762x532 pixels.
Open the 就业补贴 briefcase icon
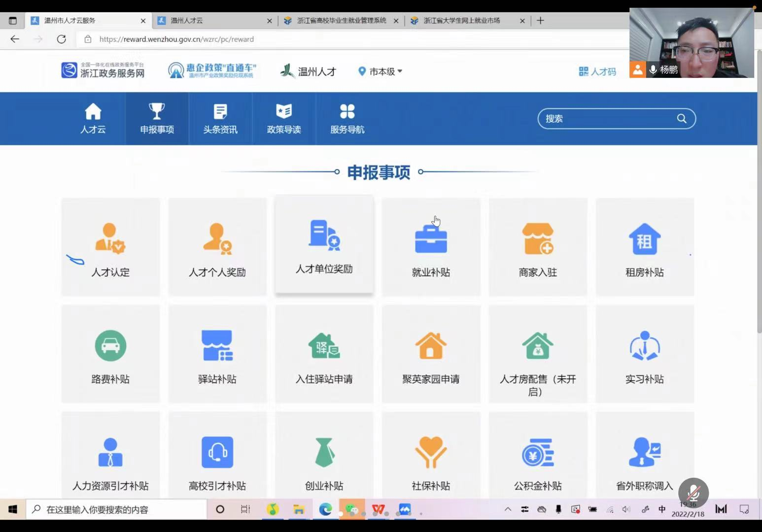431,239
